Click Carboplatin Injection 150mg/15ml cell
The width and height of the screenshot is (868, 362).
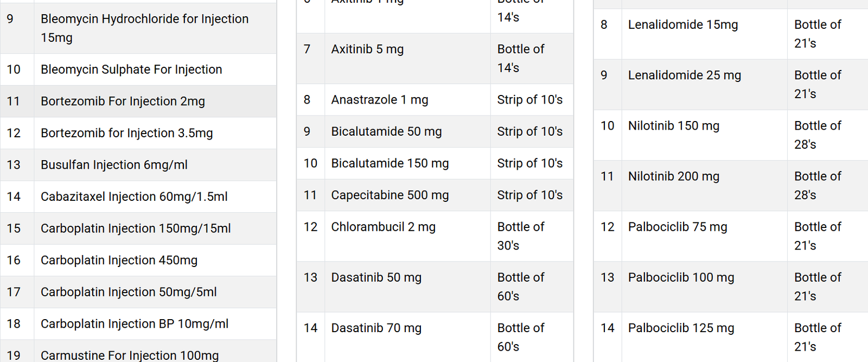[x=155, y=228]
